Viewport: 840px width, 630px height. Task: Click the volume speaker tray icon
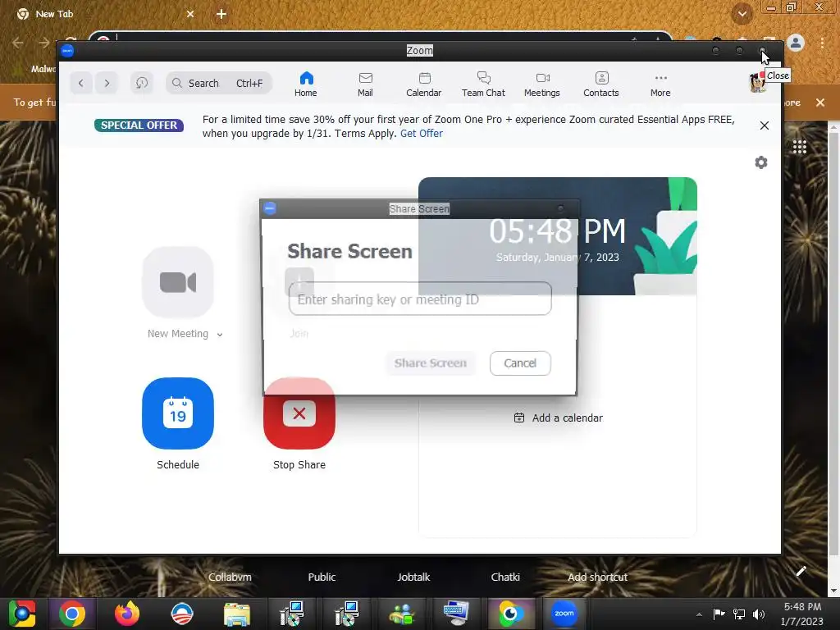(759, 614)
